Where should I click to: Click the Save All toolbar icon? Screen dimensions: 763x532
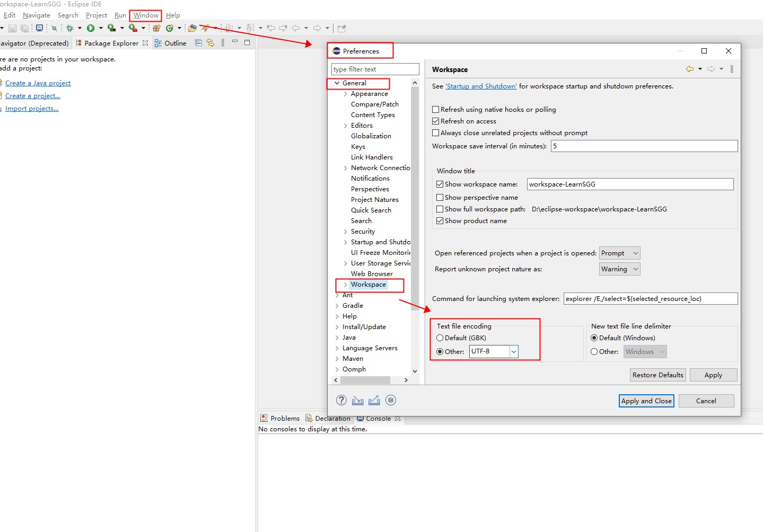(24, 28)
